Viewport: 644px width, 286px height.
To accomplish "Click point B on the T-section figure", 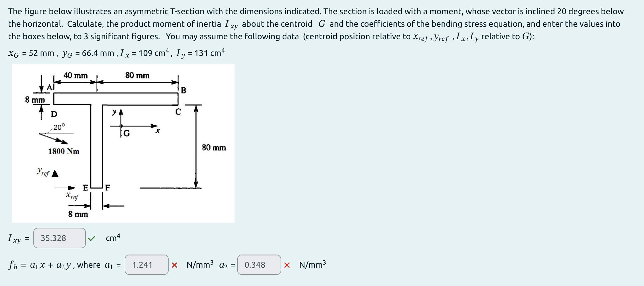I will pyautogui.click(x=183, y=90).
